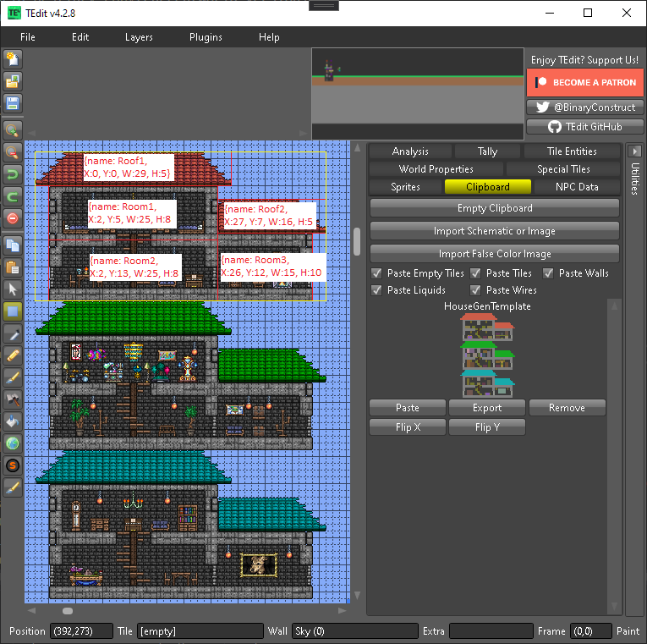Click the green Undo arrow icon
647x644 pixels.
tap(13, 174)
